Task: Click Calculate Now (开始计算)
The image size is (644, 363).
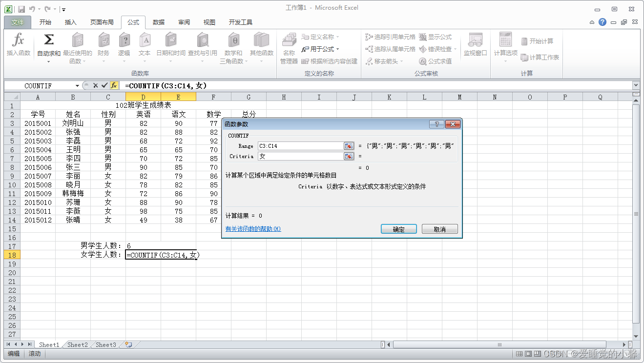Action: pyautogui.click(x=537, y=41)
